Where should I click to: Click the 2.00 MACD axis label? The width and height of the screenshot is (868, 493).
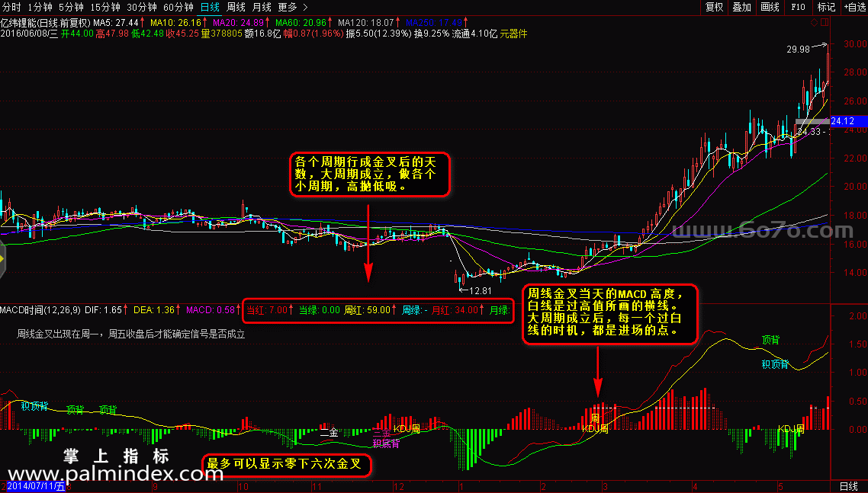pyautogui.click(x=857, y=315)
